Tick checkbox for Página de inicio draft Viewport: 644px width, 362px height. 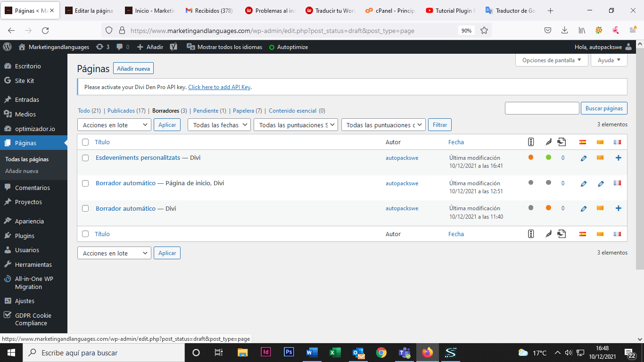(x=85, y=183)
